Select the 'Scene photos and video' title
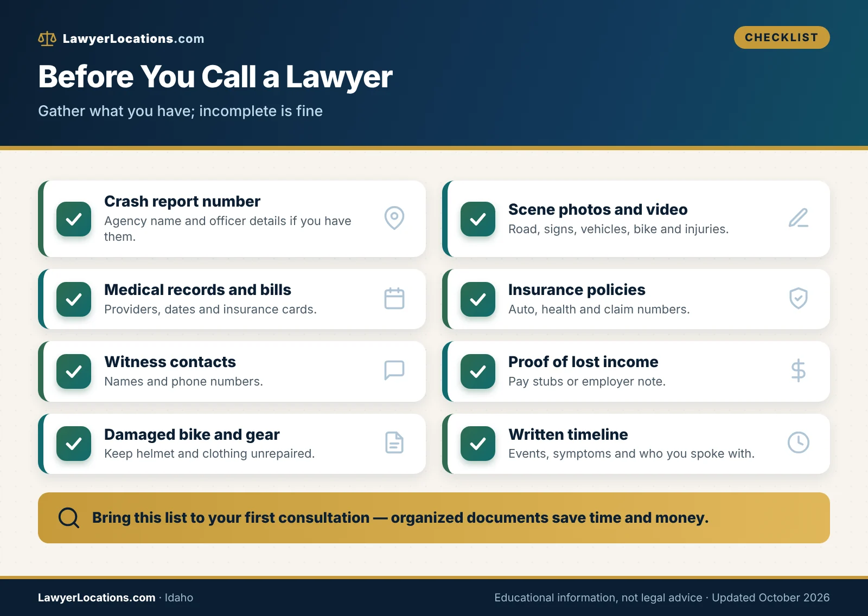 [598, 209]
